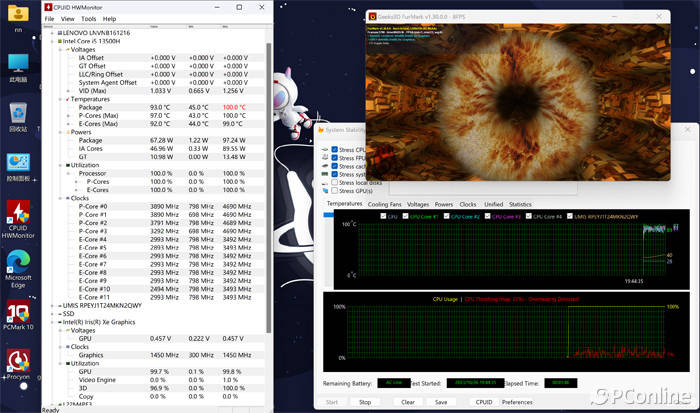Click the System Stability flame icon
Image resolution: width=700 pixels, height=413 pixels.
coord(321,129)
